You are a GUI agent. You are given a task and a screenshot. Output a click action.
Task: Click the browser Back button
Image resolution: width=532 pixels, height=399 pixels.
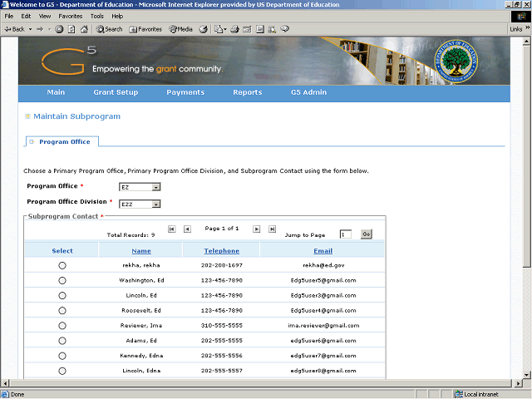pos(15,29)
